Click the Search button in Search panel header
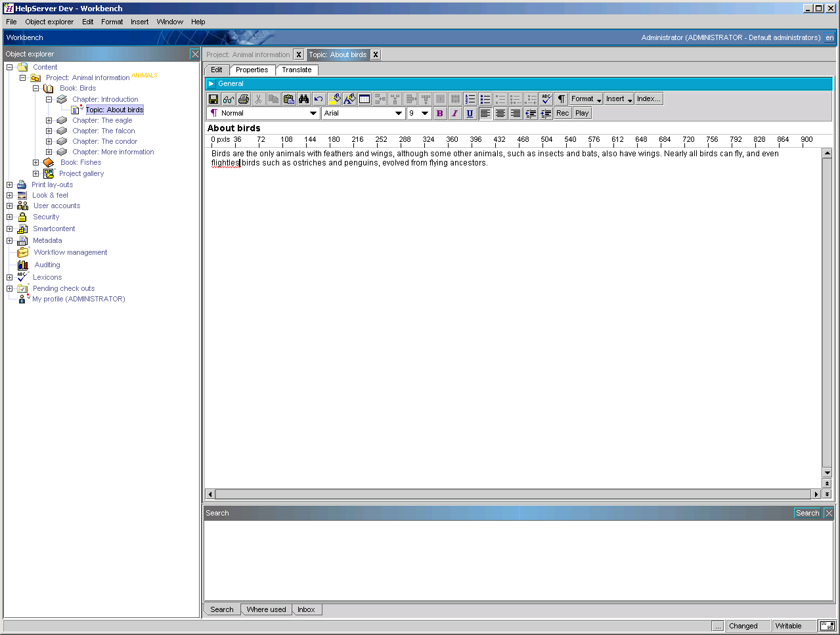 pyautogui.click(x=808, y=514)
